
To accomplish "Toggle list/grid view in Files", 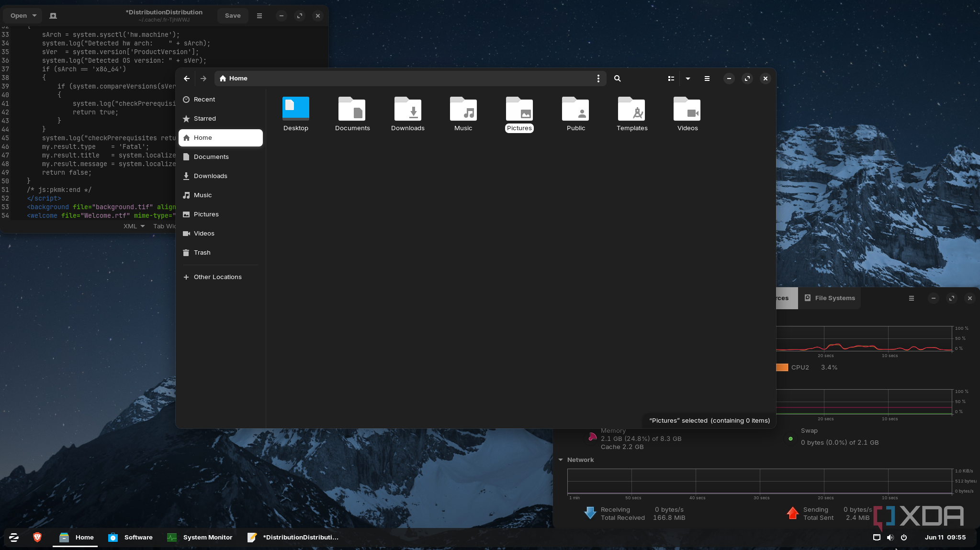I will click(x=671, y=79).
